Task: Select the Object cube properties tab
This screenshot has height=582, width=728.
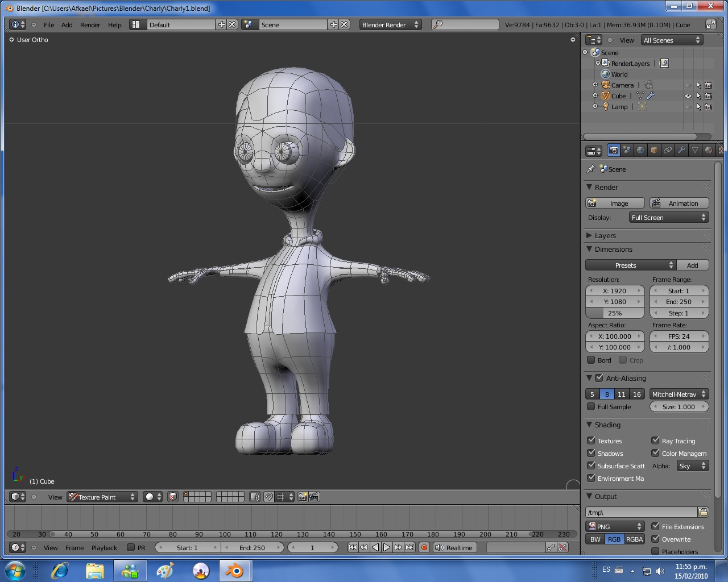Action: click(654, 151)
